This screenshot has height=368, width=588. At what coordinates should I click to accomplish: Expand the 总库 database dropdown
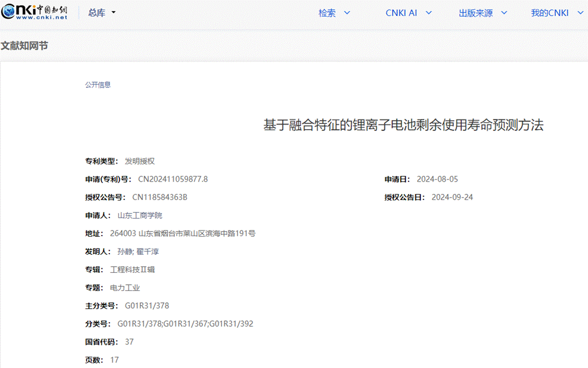(102, 13)
